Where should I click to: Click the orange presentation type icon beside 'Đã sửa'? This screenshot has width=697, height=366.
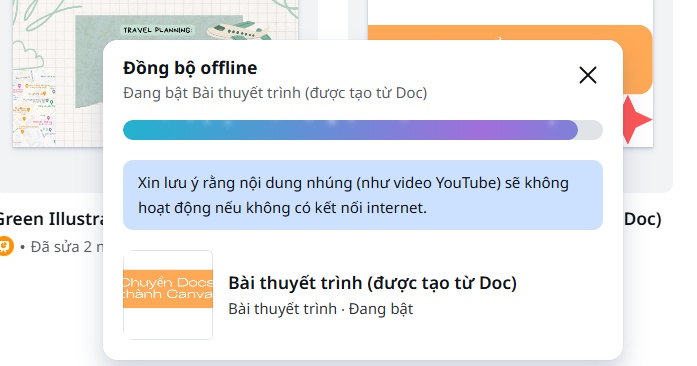click(x=6, y=246)
